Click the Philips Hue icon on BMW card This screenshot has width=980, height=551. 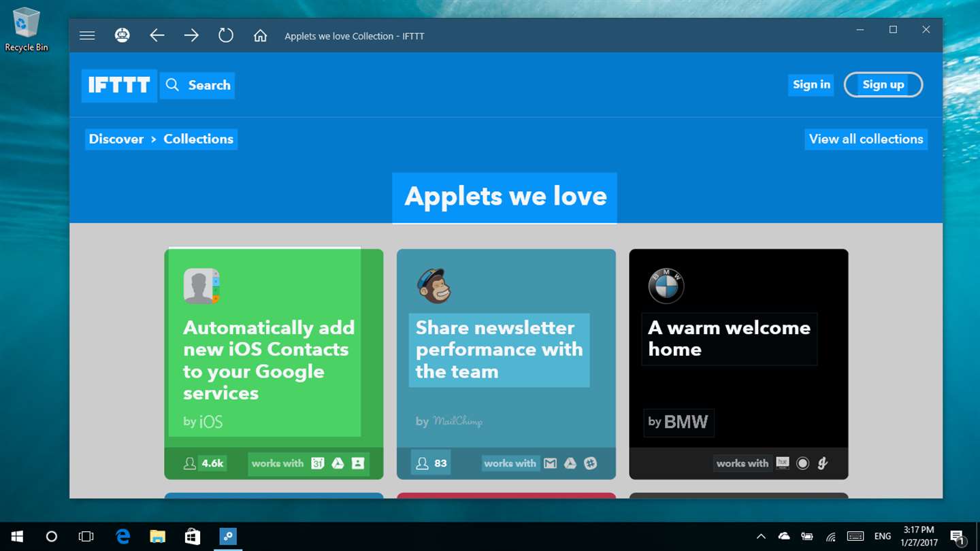click(783, 463)
